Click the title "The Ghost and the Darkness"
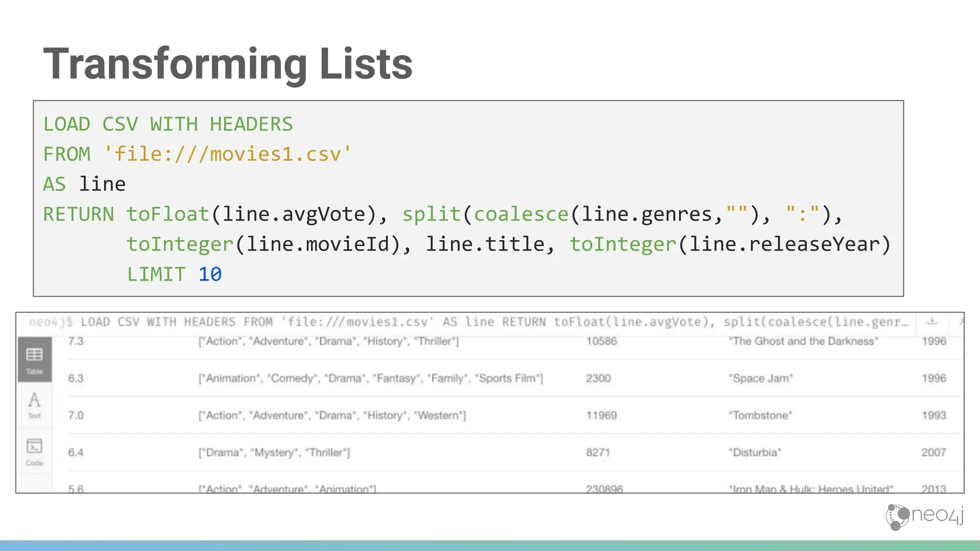The image size is (980, 551). click(x=803, y=341)
